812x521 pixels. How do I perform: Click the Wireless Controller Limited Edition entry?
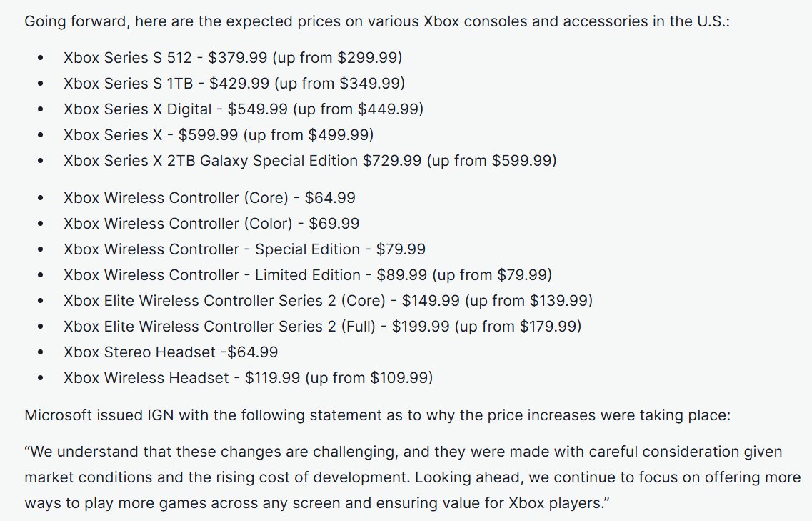(x=308, y=275)
